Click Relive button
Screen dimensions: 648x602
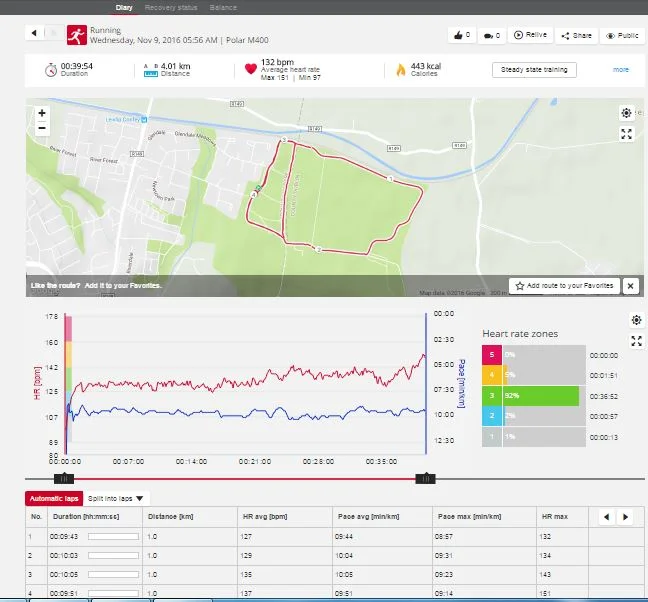(531, 35)
